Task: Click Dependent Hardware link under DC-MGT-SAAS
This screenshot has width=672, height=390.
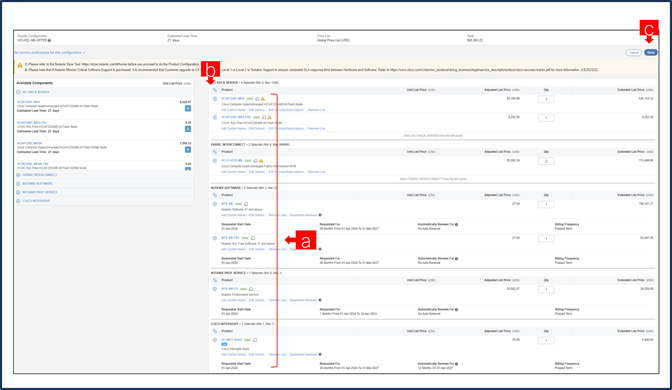Action: (303, 354)
